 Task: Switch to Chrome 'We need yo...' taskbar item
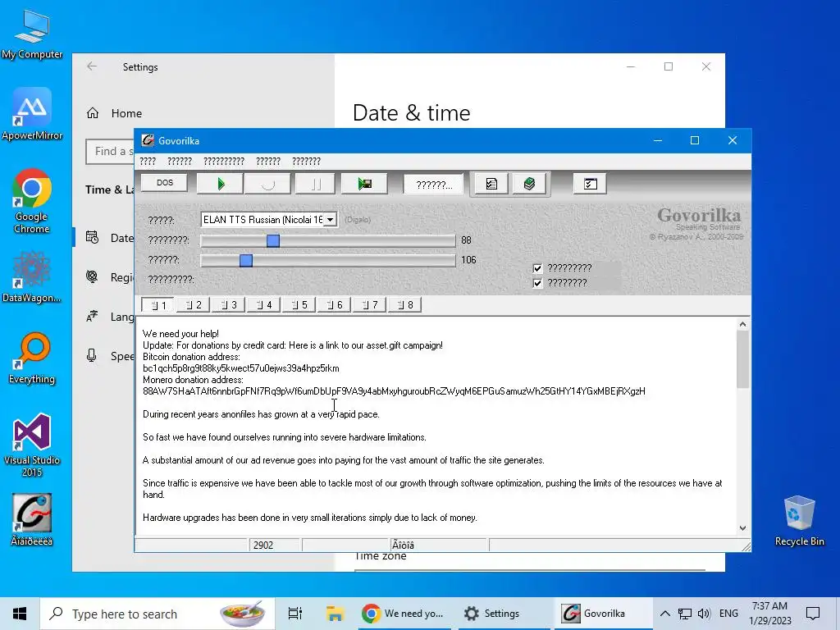tap(405, 614)
